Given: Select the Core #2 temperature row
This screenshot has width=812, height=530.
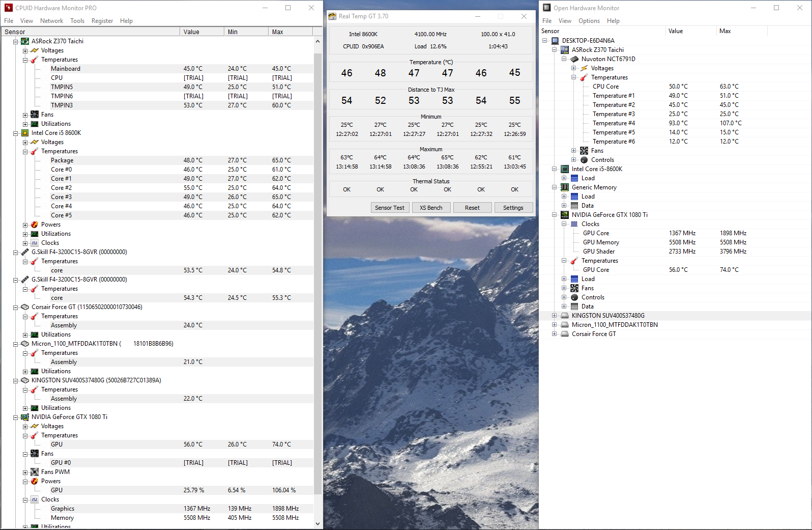Looking at the screenshot, I should point(61,188).
